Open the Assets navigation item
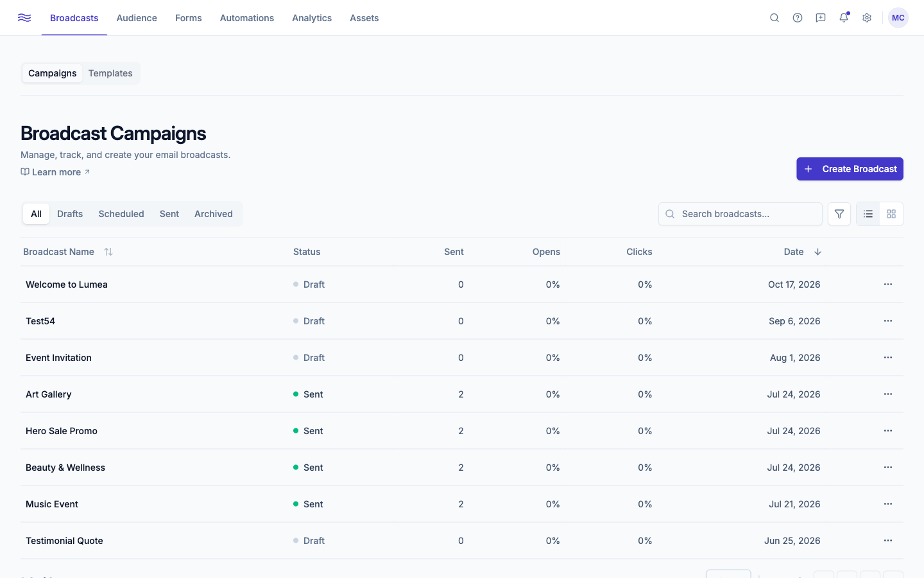The height and width of the screenshot is (578, 924). tap(364, 18)
